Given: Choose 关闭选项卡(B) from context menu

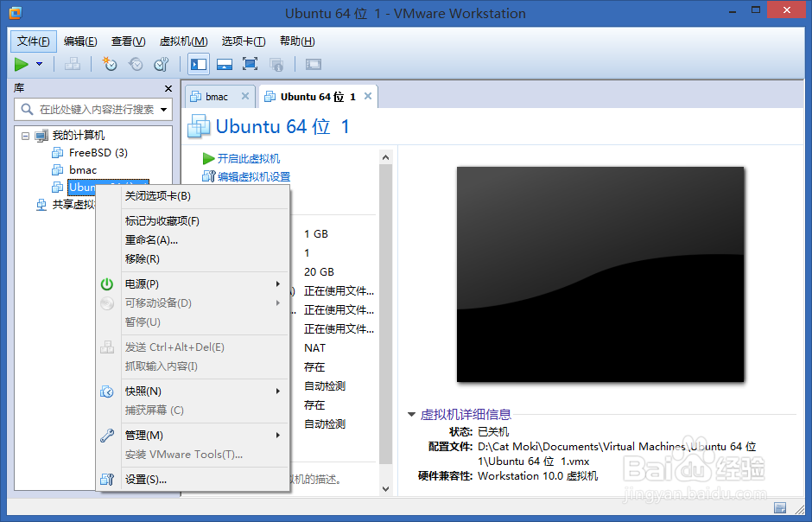Looking at the screenshot, I should [x=205, y=195].
